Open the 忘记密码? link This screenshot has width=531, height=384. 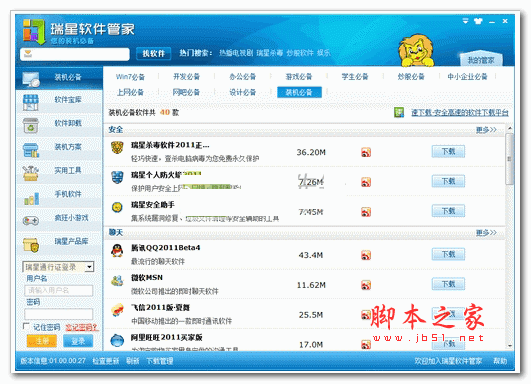(x=81, y=327)
